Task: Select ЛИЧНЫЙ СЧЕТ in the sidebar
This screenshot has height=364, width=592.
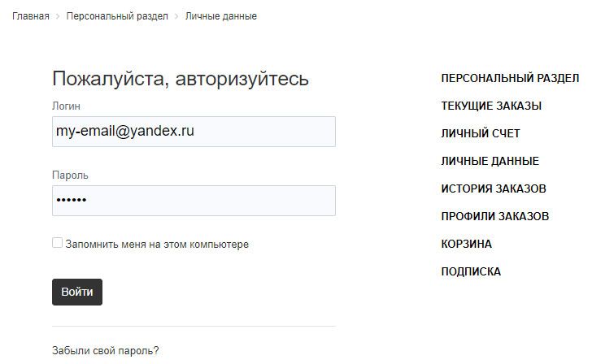Action: pos(481,133)
